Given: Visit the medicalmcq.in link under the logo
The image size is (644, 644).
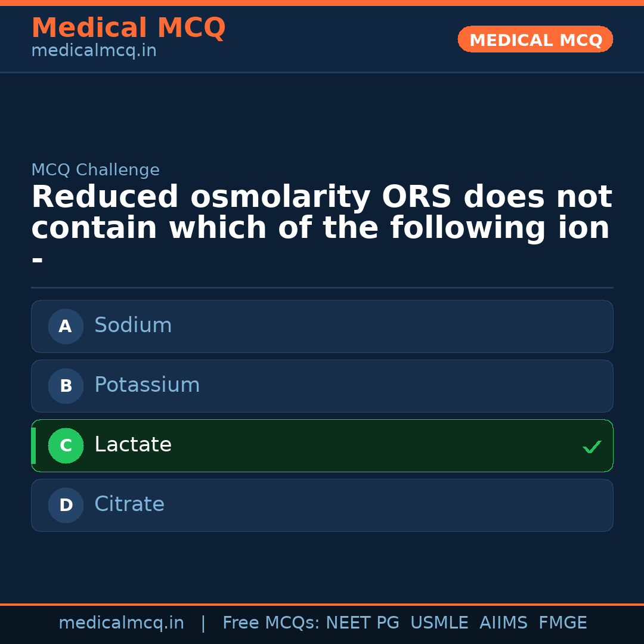Looking at the screenshot, I should [93, 50].
